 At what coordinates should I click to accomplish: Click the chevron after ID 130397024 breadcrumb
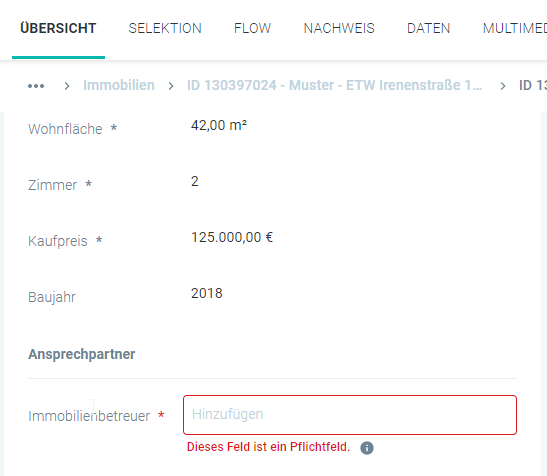503,86
